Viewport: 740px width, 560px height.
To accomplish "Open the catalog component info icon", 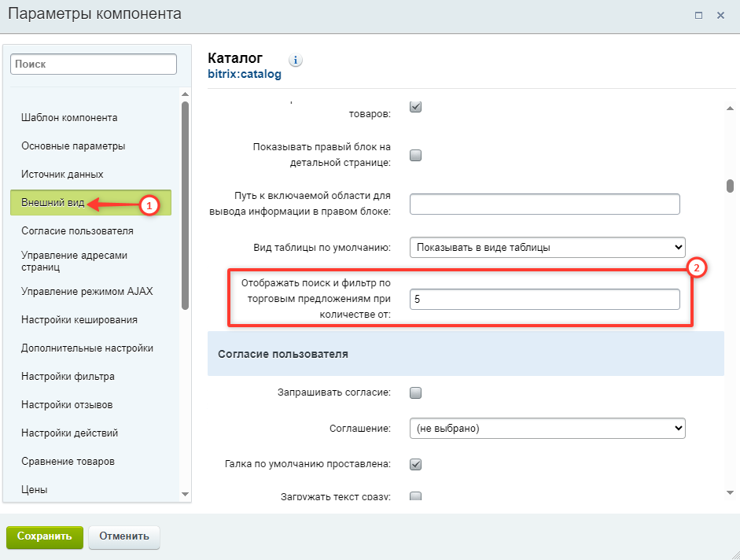I will point(296,61).
